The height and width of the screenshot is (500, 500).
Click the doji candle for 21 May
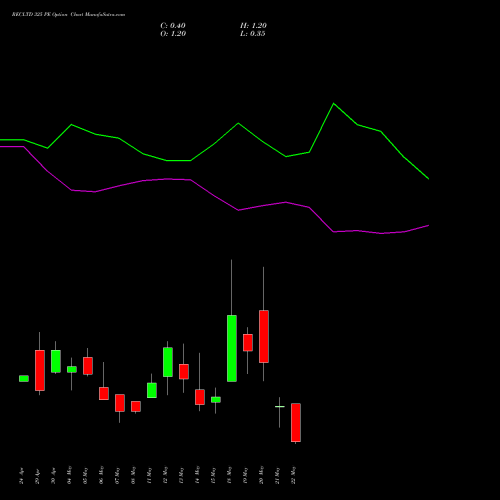pos(280,407)
